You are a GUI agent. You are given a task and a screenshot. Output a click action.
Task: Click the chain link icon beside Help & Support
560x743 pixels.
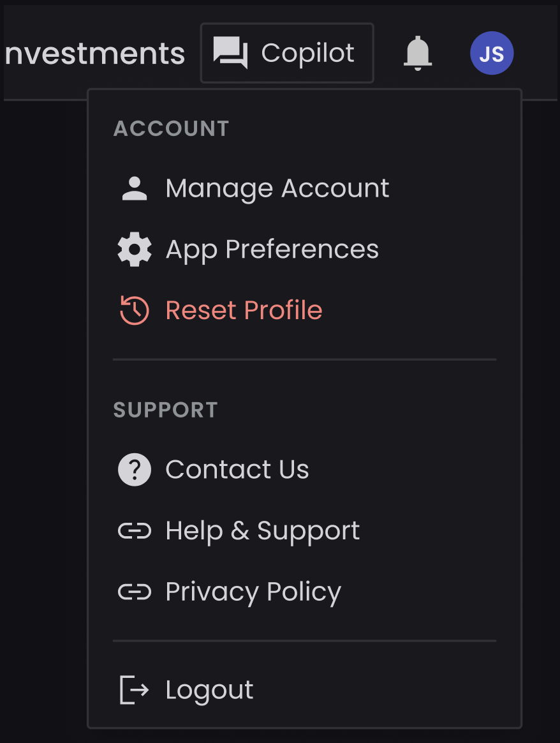click(135, 530)
